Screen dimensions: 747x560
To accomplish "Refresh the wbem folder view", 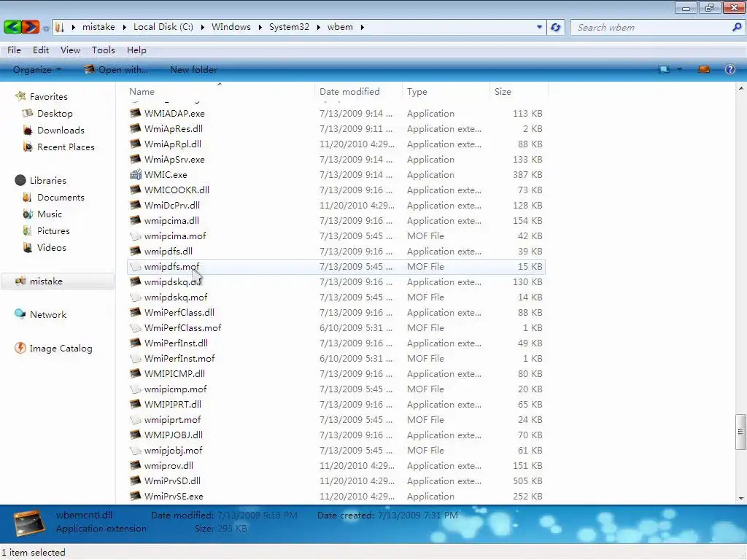I will pyautogui.click(x=555, y=27).
